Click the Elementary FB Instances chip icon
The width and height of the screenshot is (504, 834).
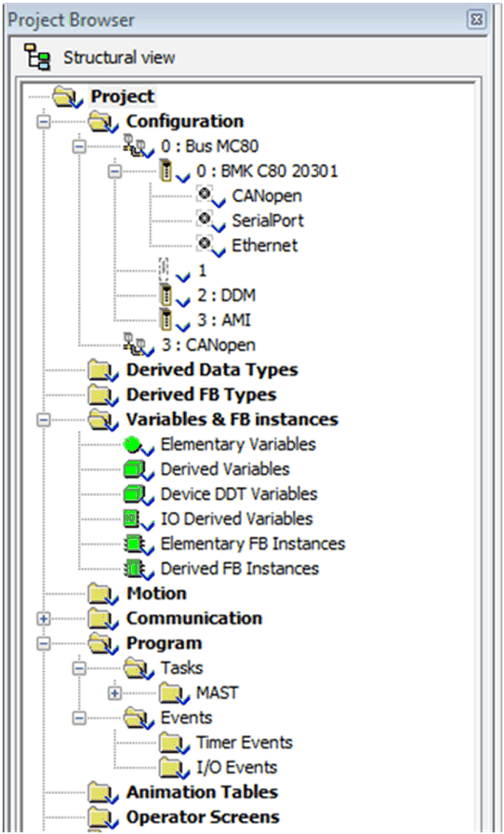pos(132,543)
